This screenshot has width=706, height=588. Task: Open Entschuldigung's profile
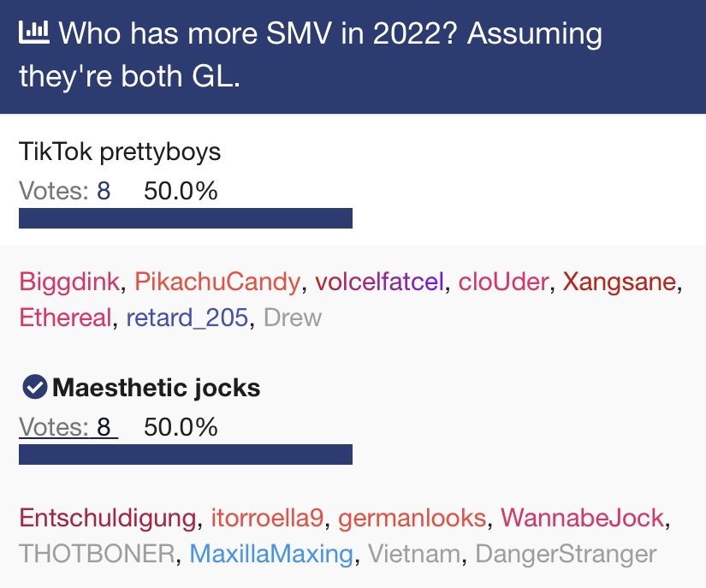tap(108, 518)
